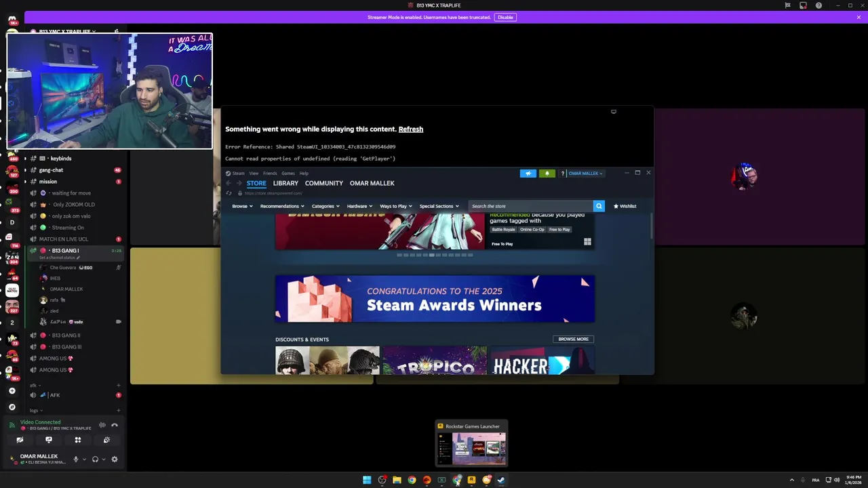Expand the Categories dropdown
The height and width of the screenshot is (488, 868).
coord(325,206)
